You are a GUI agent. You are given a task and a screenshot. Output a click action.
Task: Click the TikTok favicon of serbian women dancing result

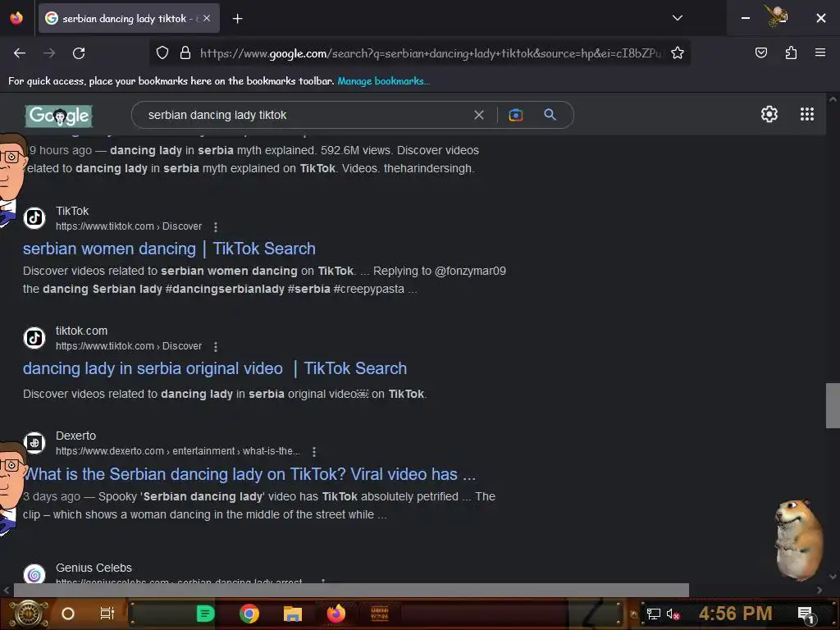[x=34, y=218]
